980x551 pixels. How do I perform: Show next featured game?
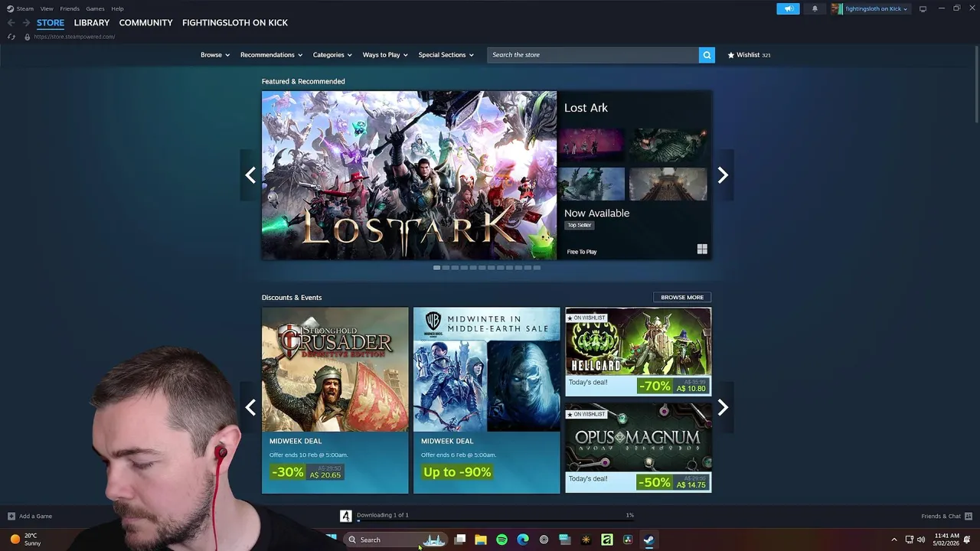723,175
